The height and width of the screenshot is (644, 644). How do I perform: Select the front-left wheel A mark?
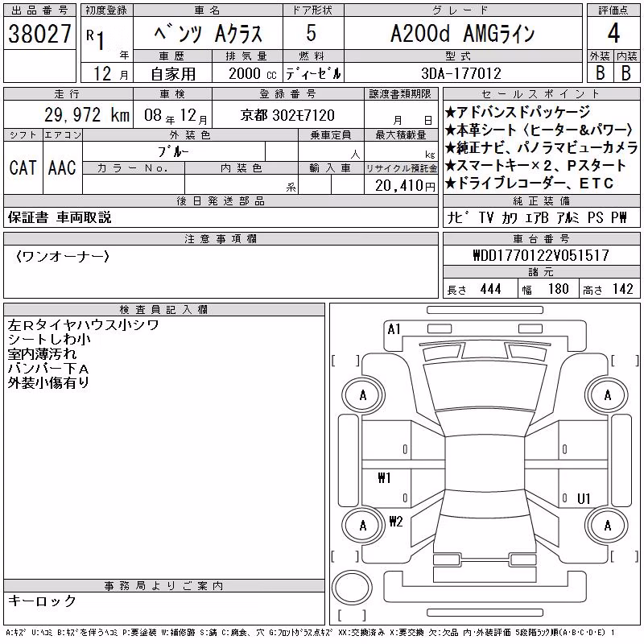click(x=363, y=395)
